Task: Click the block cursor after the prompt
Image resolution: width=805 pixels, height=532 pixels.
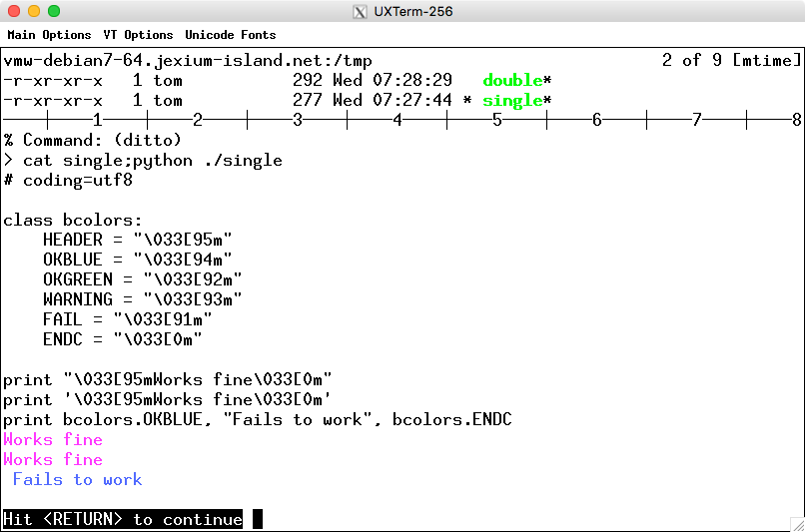Action: pyautogui.click(x=258, y=519)
